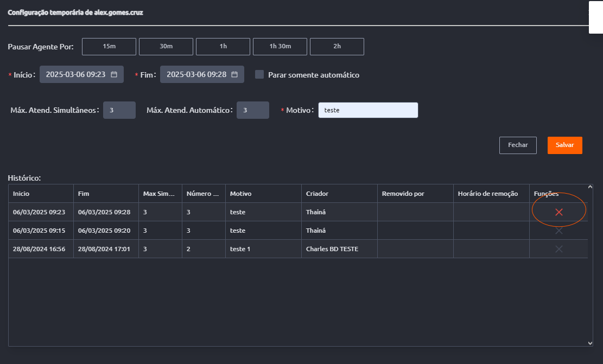Open the calendar icon in the Início field
Viewport: 603px width, 364px height.
[x=114, y=74]
